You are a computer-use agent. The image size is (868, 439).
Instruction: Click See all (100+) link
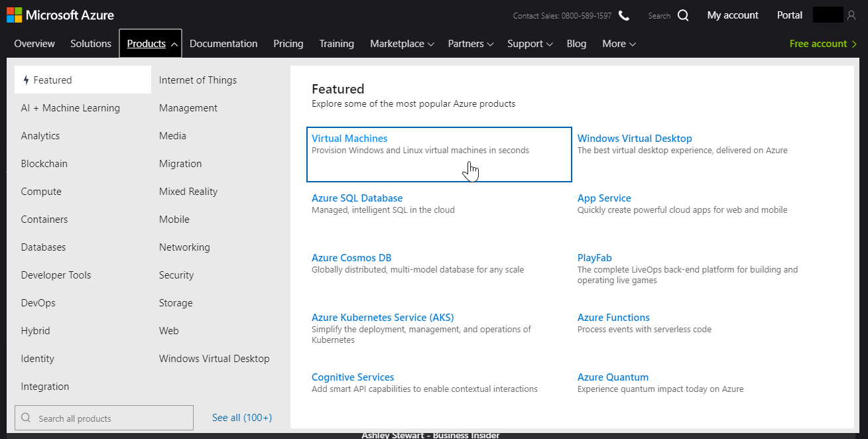click(242, 418)
